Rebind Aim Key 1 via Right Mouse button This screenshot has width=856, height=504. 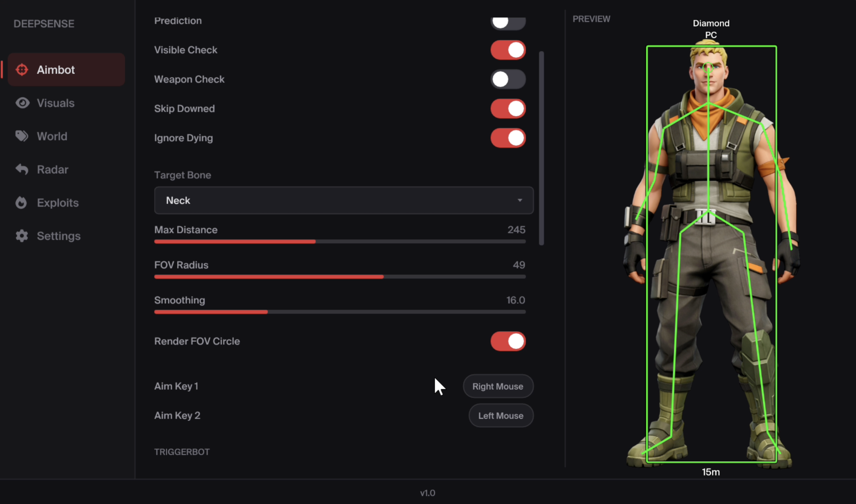498,386
